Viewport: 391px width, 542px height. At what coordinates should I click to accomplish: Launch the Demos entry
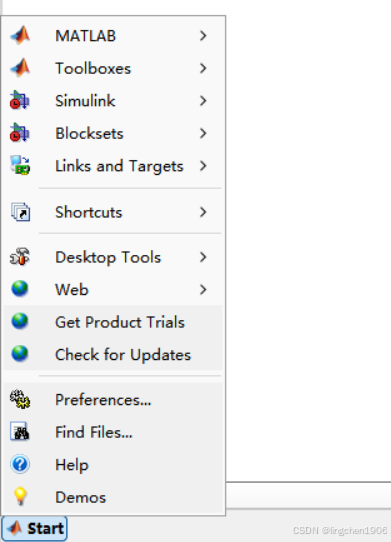pyautogui.click(x=113, y=497)
